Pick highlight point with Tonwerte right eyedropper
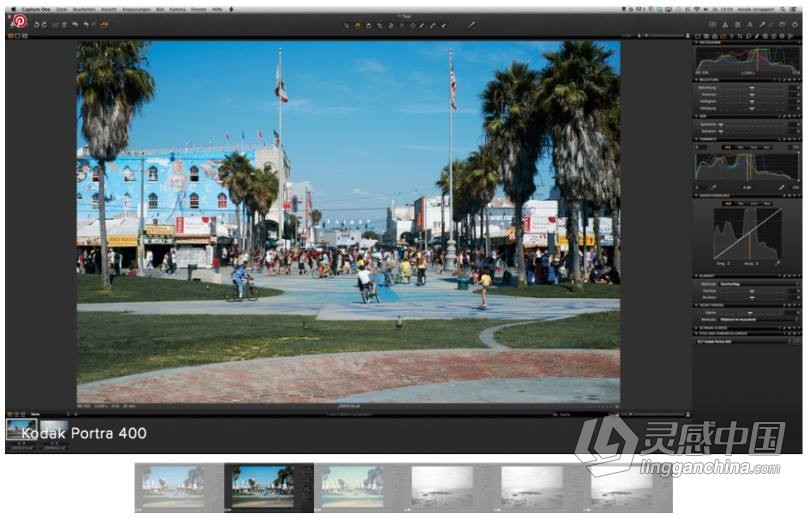The width and height of the screenshot is (810, 518). (782, 187)
